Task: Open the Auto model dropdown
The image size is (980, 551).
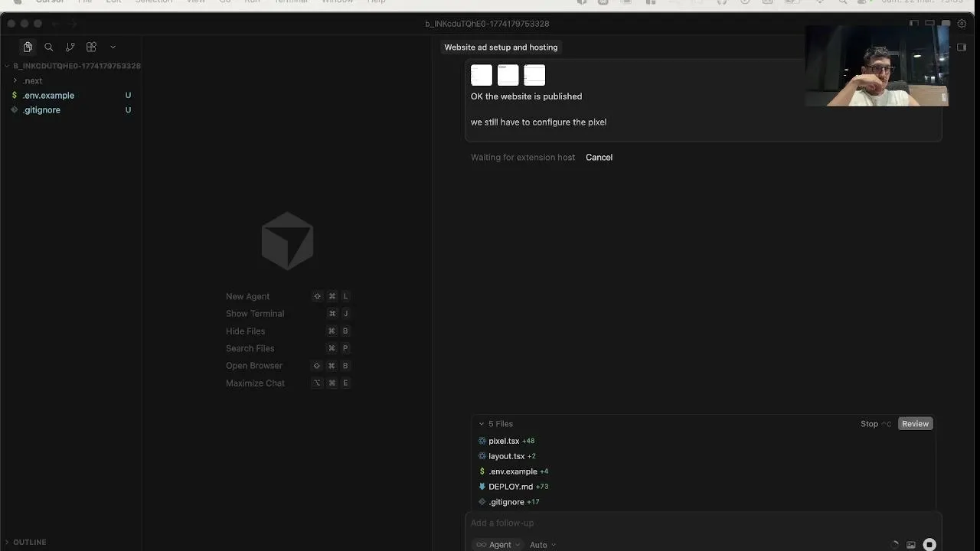Action: (x=543, y=545)
